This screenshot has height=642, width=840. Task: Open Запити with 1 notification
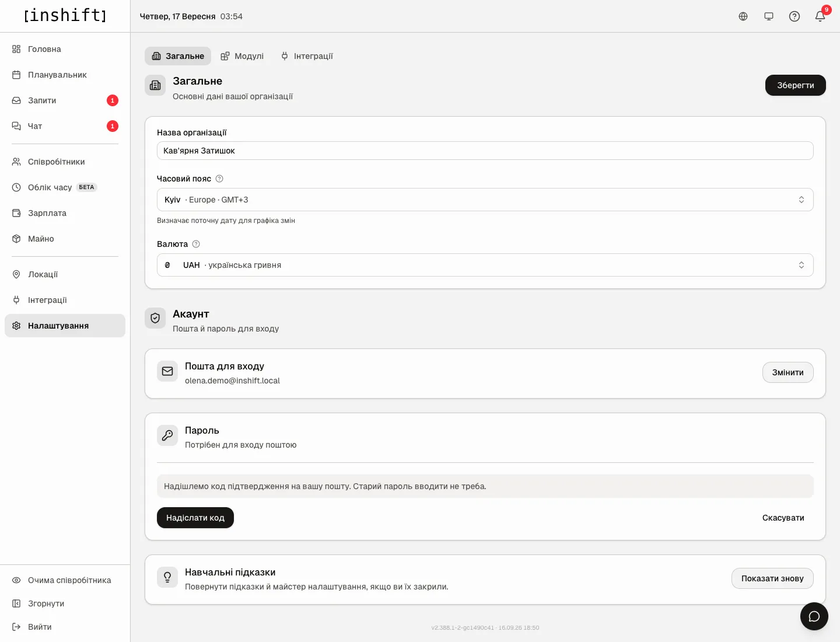[x=65, y=100]
